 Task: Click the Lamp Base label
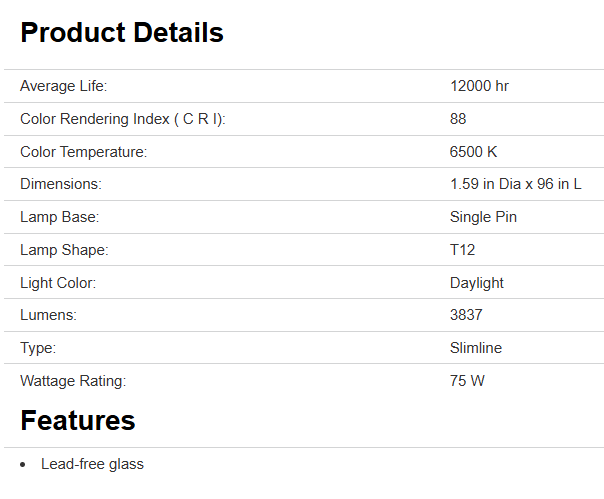[60, 217]
